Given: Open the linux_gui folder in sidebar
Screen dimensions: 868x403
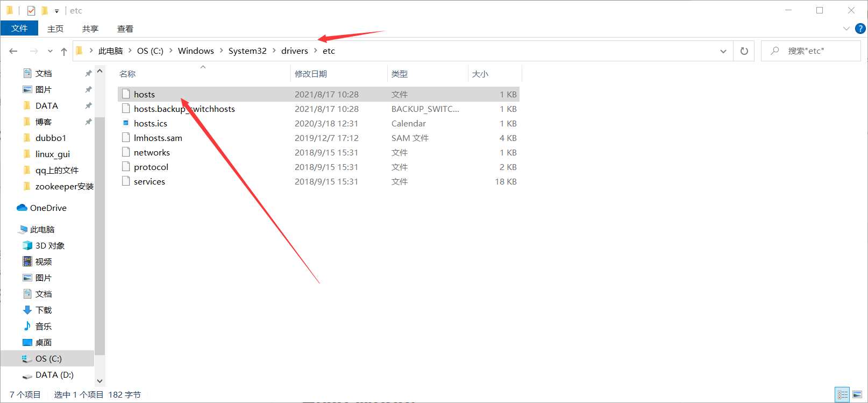Looking at the screenshot, I should 53,154.
